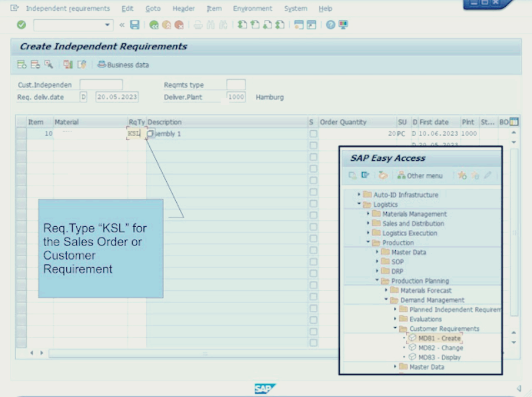532x397 pixels.
Task: Open the Help menu
Action: tap(325, 8)
